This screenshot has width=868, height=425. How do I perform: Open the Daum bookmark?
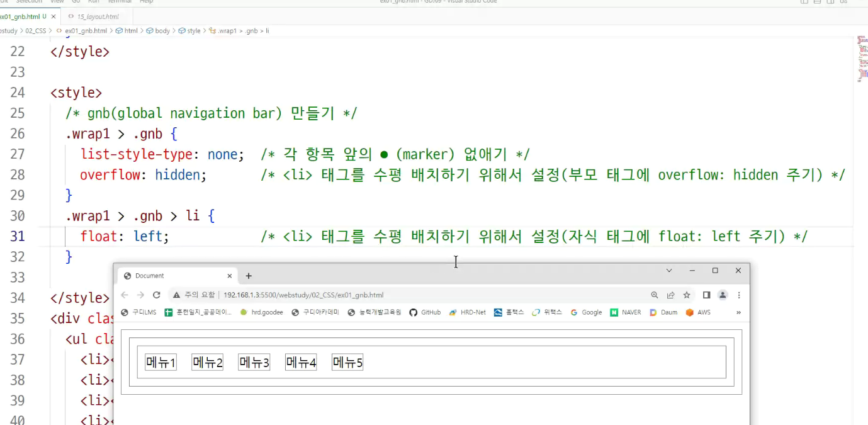663,312
